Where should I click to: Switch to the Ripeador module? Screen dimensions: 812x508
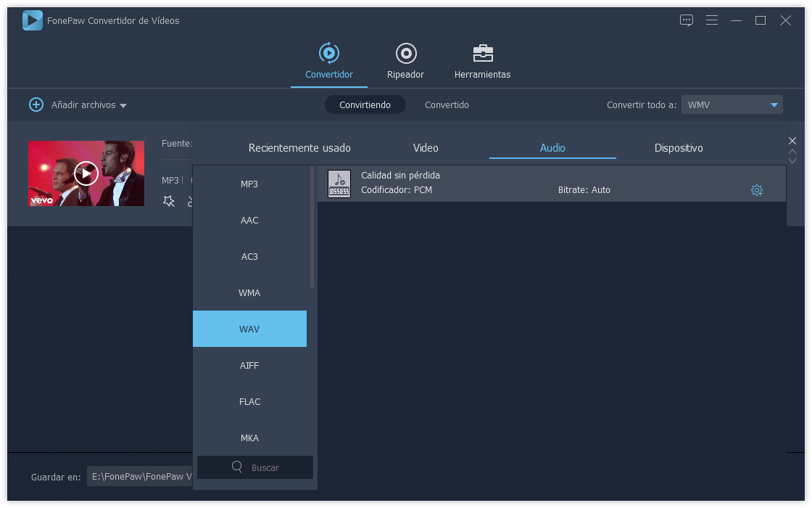[x=405, y=62]
